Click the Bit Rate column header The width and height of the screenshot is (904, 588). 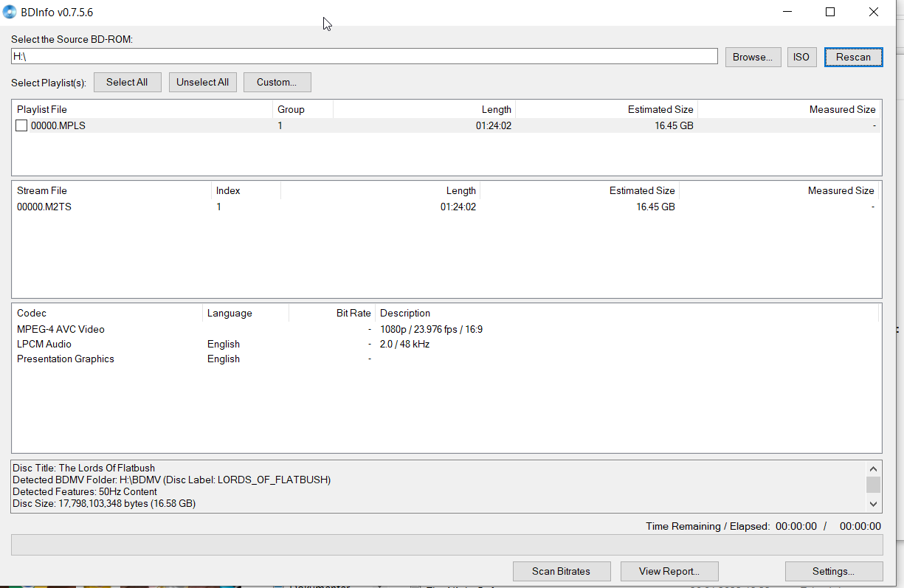(332, 313)
